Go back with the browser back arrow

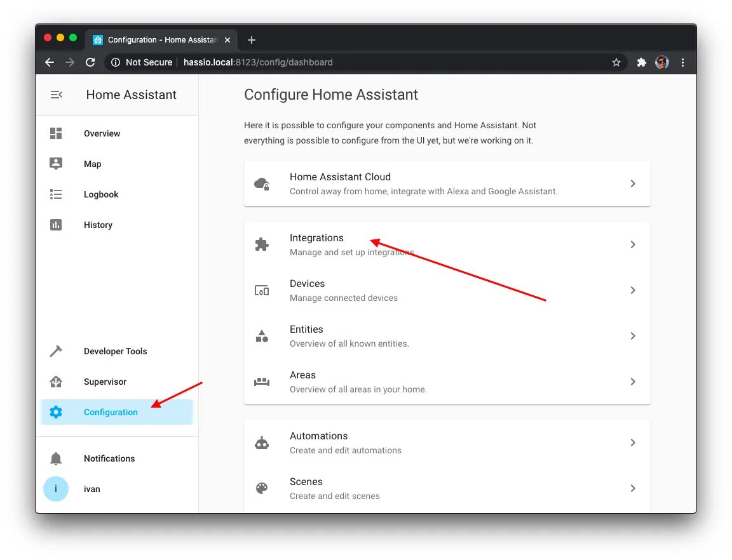pos(50,62)
